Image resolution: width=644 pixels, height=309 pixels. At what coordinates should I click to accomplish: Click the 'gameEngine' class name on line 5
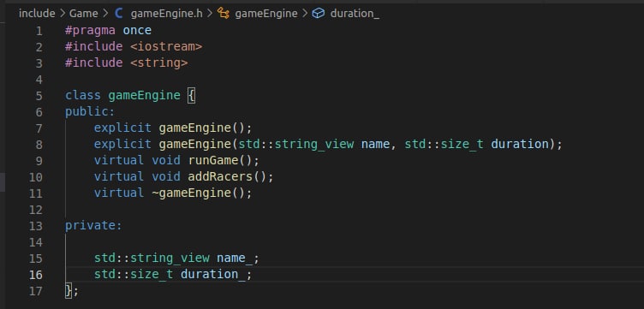coord(144,96)
